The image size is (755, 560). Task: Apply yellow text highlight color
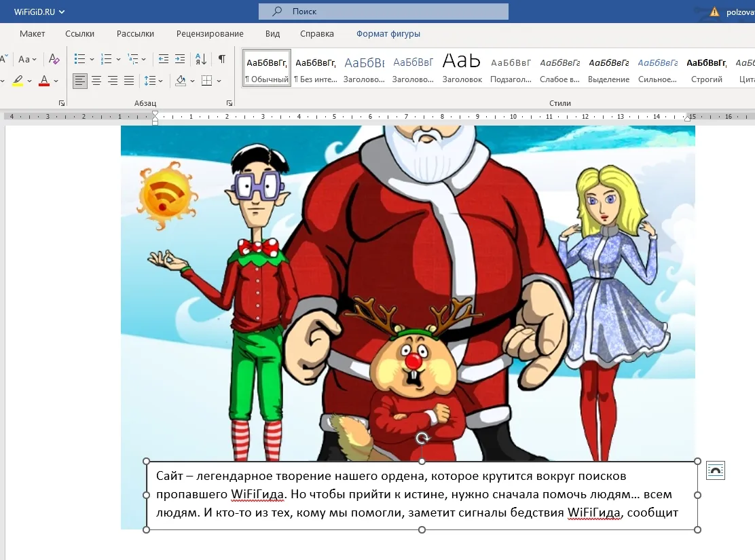coord(18,80)
